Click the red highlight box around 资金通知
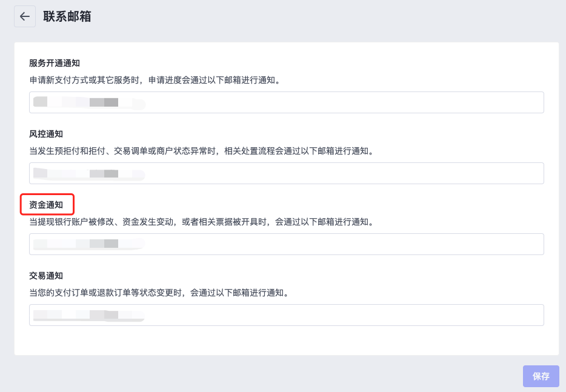 [47, 204]
